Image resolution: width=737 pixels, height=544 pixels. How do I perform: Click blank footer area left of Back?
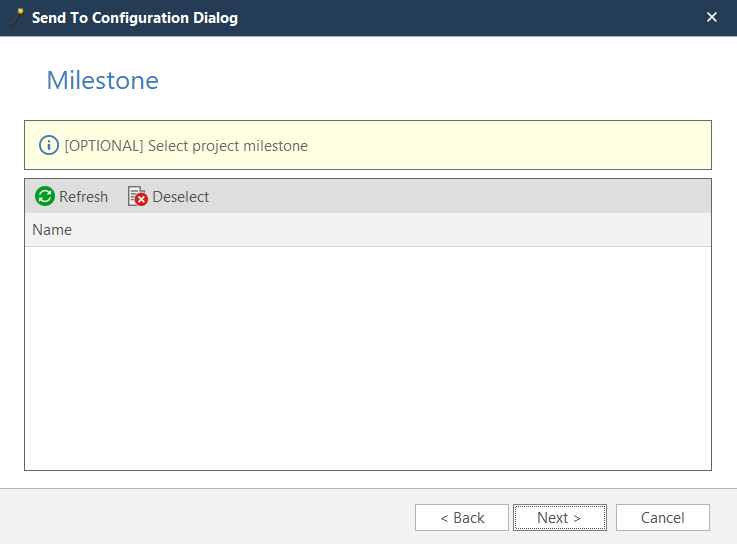tap(200, 518)
